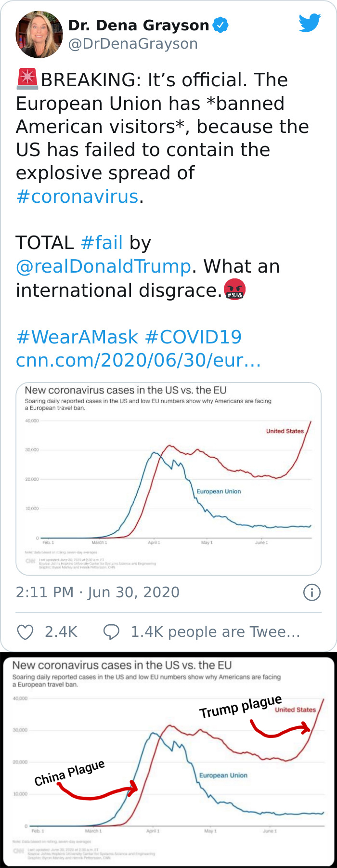
Task: Open Dr. Dena Grayson's profile picture
Action: click(39, 34)
